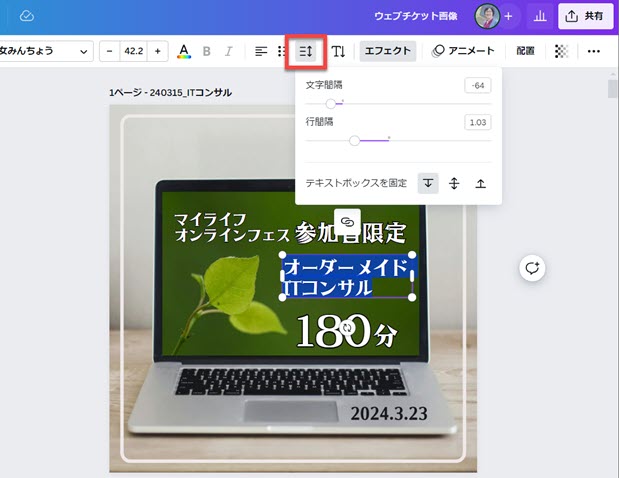Anchor the text box to the middle

(454, 183)
